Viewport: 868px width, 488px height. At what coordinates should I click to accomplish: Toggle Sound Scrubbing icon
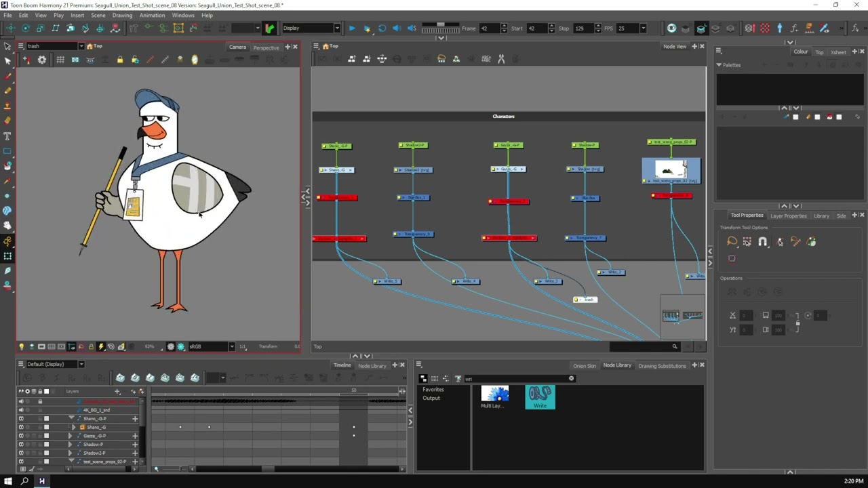click(412, 28)
